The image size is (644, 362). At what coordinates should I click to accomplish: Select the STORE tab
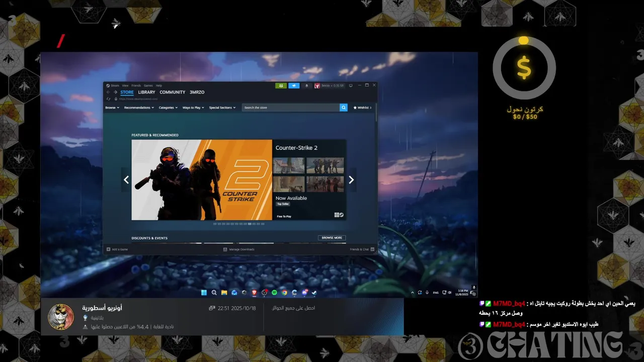pyautogui.click(x=127, y=92)
